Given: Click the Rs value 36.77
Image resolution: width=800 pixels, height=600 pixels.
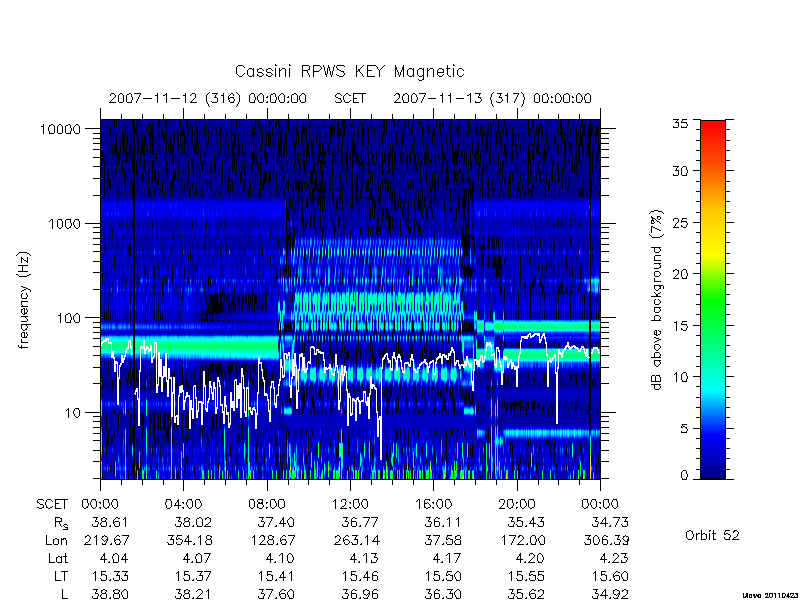Looking at the screenshot, I should pos(360,522).
